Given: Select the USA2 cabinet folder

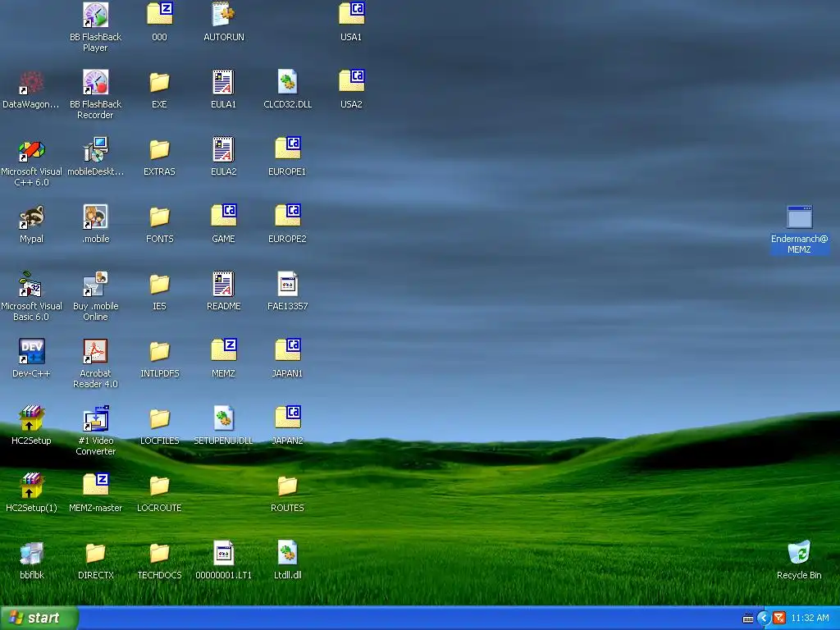Looking at the screenshot, I should click(351, 82).
